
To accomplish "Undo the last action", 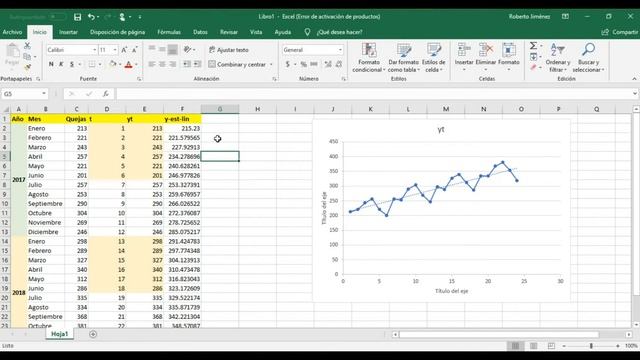I will 91,17.
